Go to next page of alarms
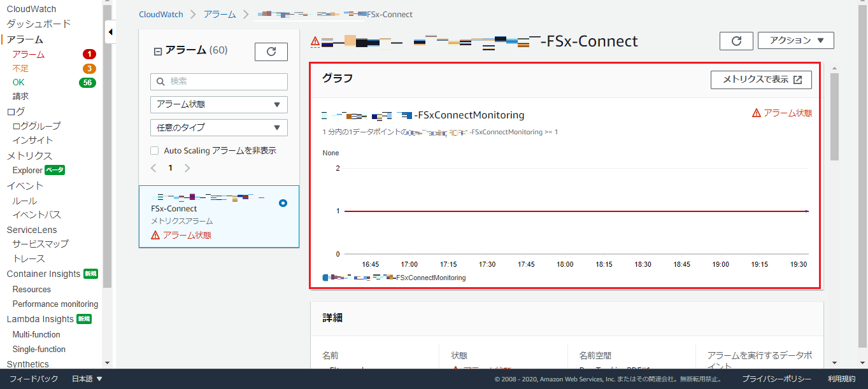868x389 pixels. click(187, 168)
